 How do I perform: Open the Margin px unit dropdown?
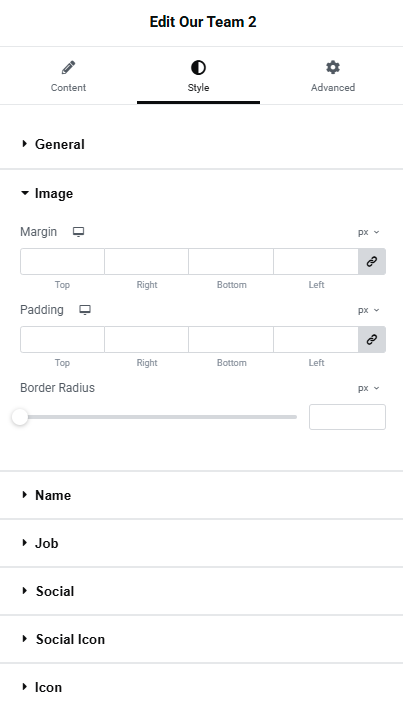368,232
